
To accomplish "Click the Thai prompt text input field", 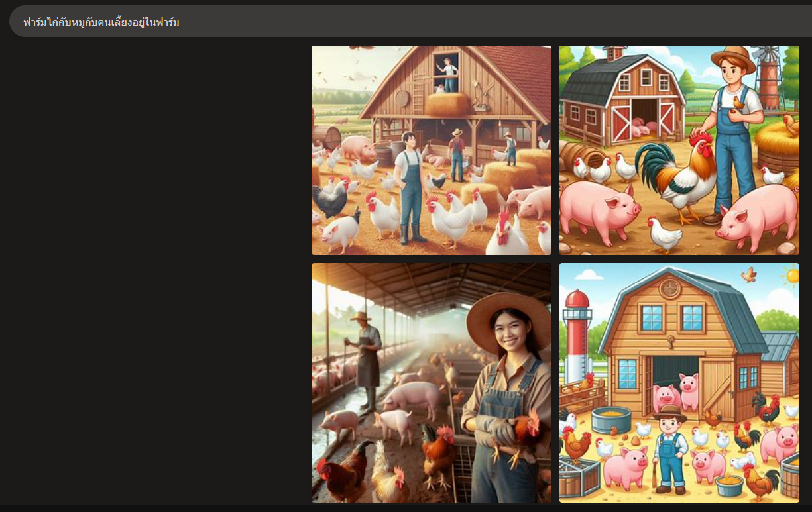I will (398, 22).
